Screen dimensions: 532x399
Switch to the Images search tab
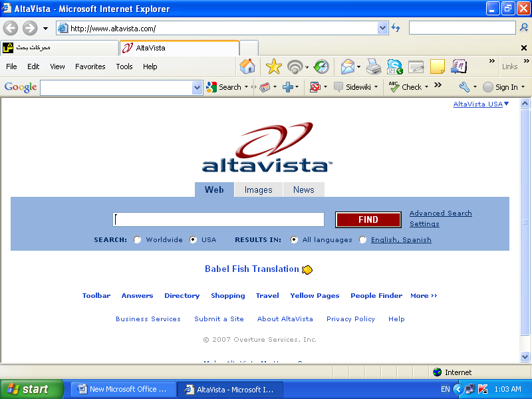point(258,190)
